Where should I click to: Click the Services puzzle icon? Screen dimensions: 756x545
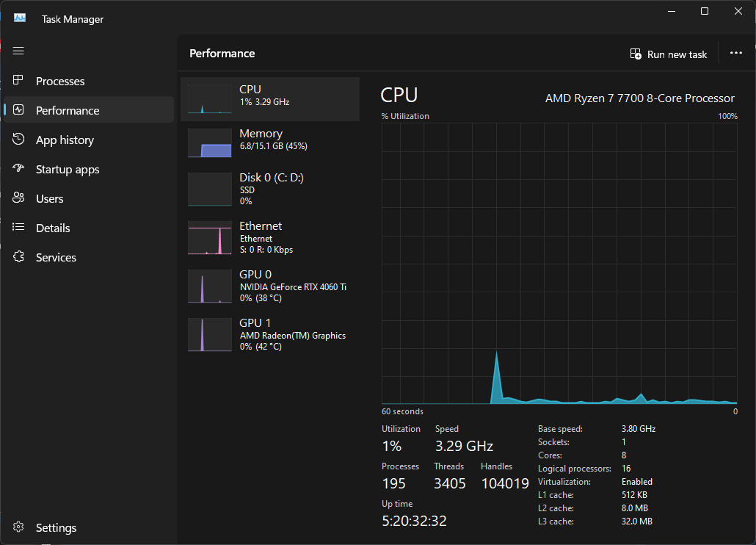pos(18,256)
